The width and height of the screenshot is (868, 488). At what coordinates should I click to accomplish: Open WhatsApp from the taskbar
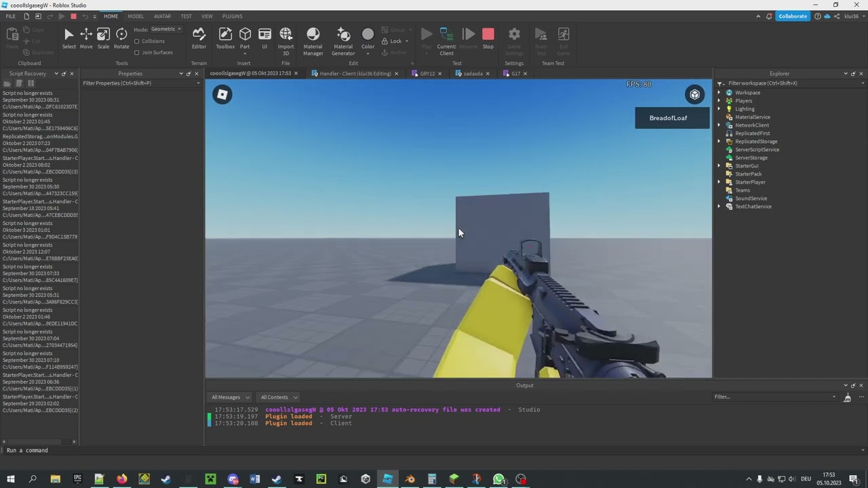click(498, 479)
